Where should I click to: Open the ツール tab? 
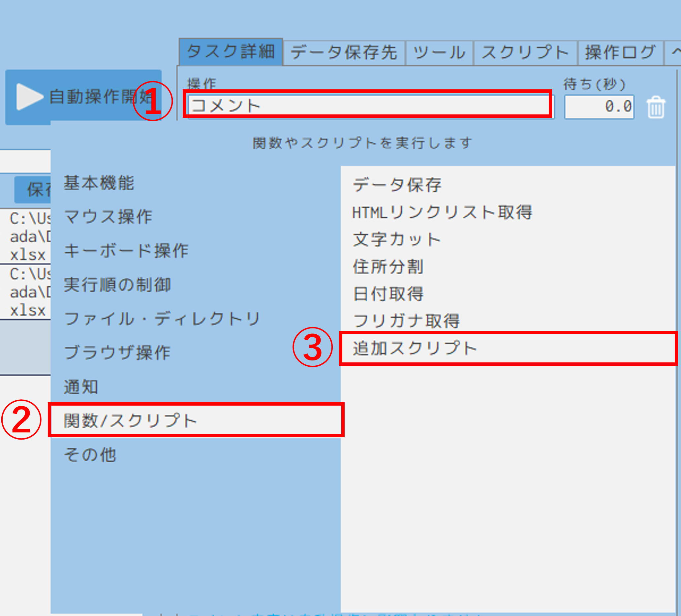click(439, 53)
